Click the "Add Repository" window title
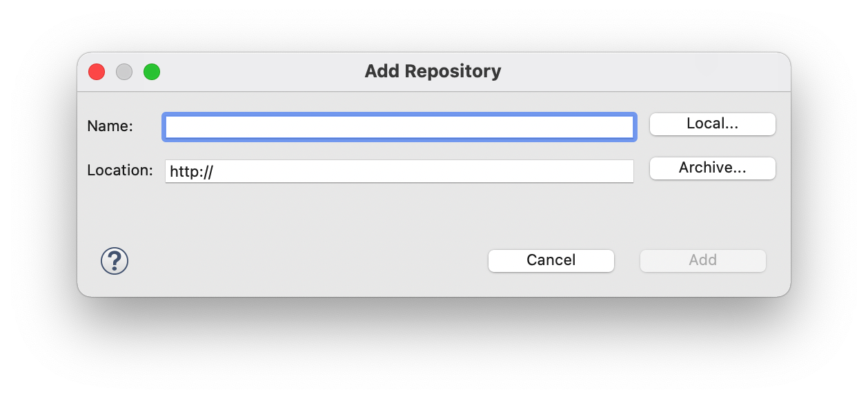The width and height of the screenshot is (868, 399). 433,71
